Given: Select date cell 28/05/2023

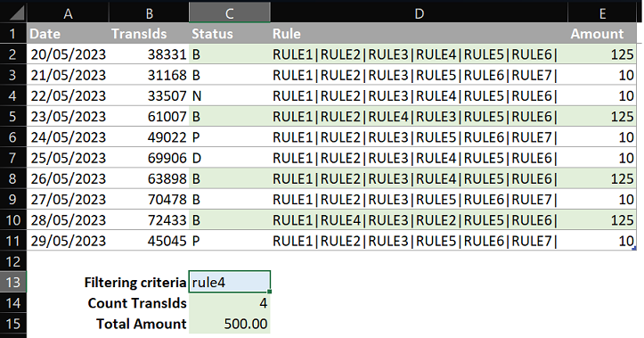Looking at the screenshot, I should pos(68,220).
